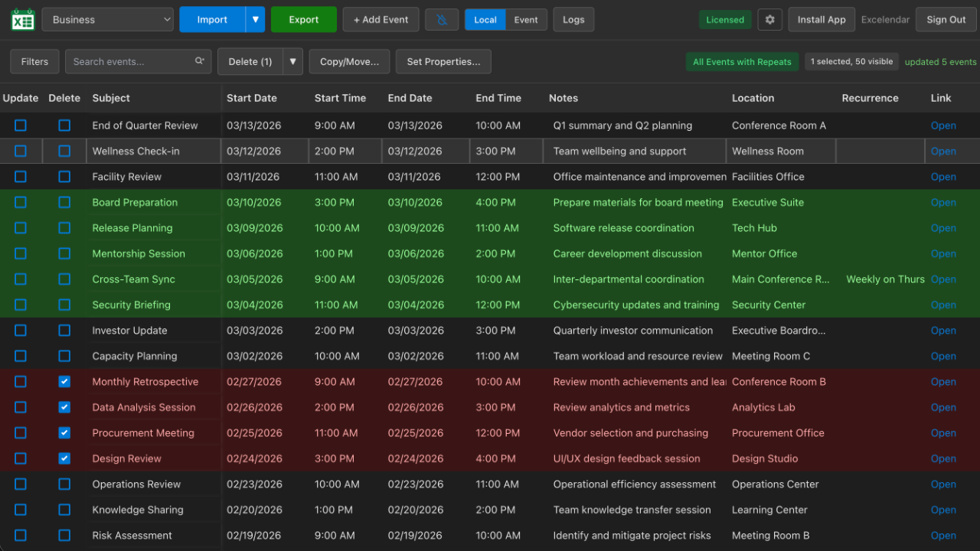The height and width of the screenshot is (551, 980).
Task: Select the Local view tab
Action: [485, 20]
